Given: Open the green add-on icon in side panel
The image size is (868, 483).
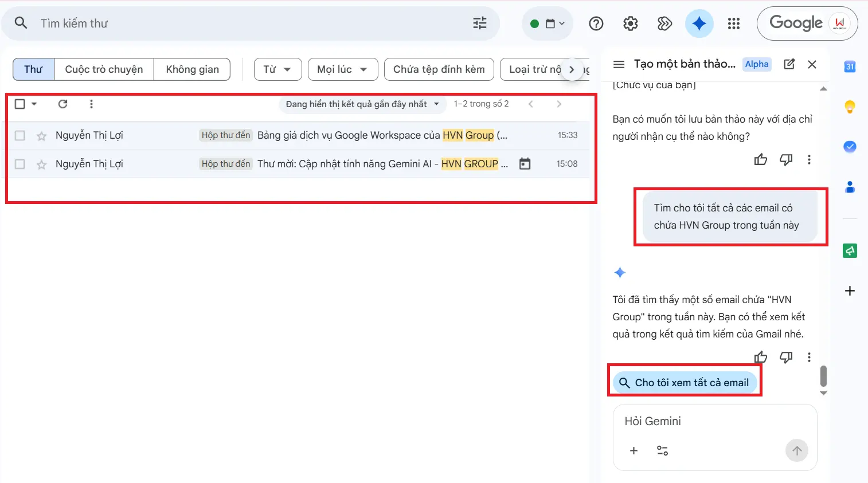Looking at the screenshot, I should tap(850, 250).
